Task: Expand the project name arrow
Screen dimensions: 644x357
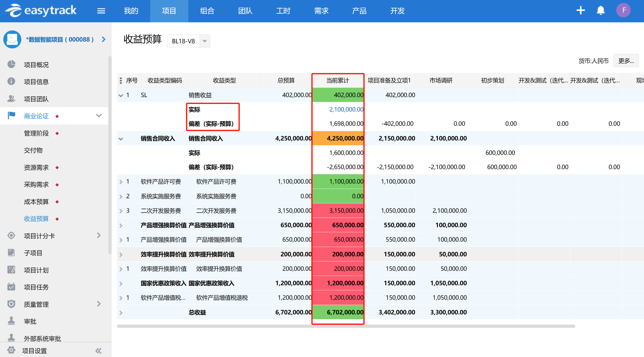Action: pos(104,39)
